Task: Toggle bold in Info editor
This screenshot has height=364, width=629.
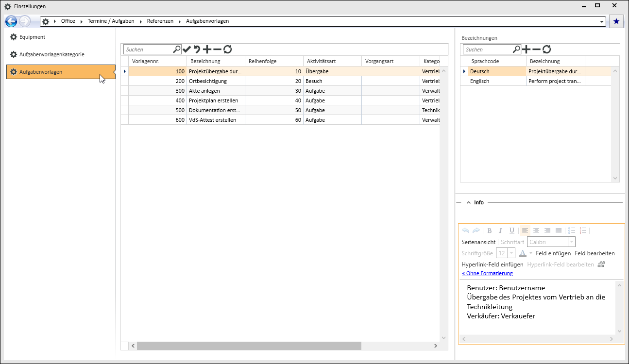Action: click(490, 231)
